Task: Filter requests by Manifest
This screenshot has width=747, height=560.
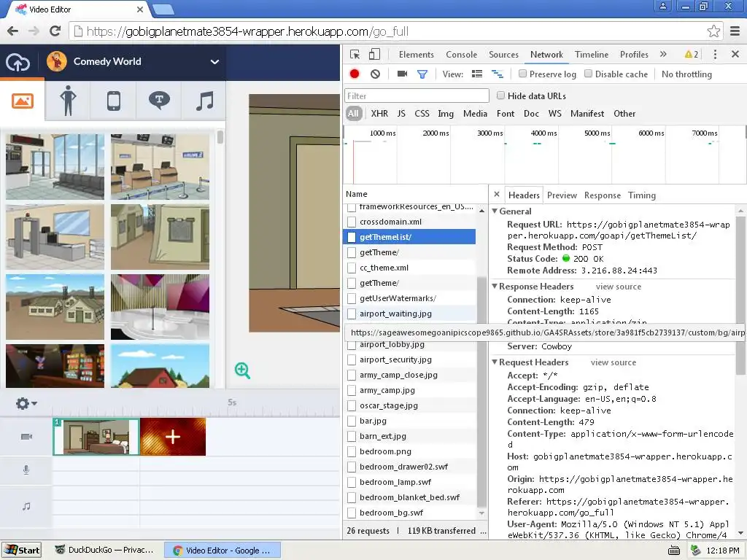Action: [x=587, y=113]
